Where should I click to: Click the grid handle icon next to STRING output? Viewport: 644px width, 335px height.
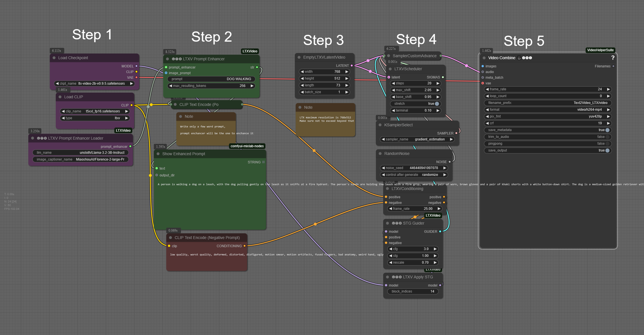tap(263, 162)
